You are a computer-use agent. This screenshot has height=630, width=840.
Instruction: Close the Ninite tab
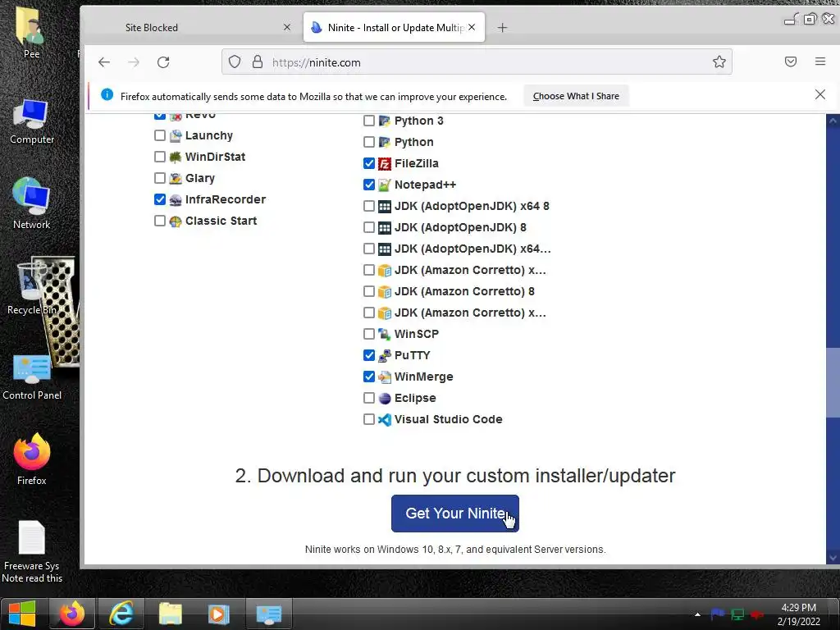tap(472, 27)
